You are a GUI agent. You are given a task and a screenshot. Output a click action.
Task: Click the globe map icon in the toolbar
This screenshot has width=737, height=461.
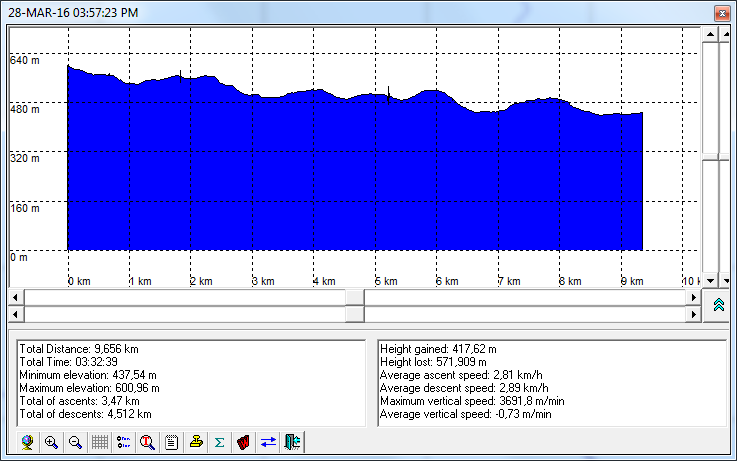tap(28, 442)
